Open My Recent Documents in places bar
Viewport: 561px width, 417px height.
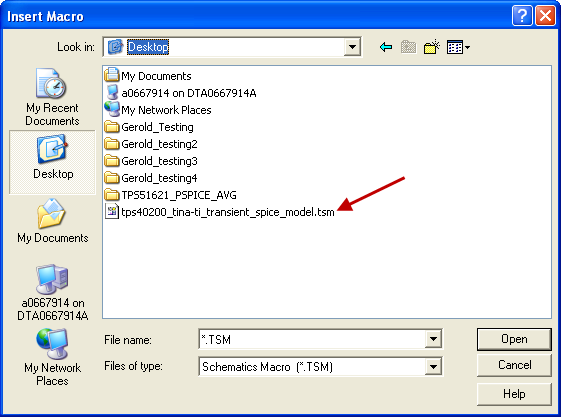[x=52, y=97]
